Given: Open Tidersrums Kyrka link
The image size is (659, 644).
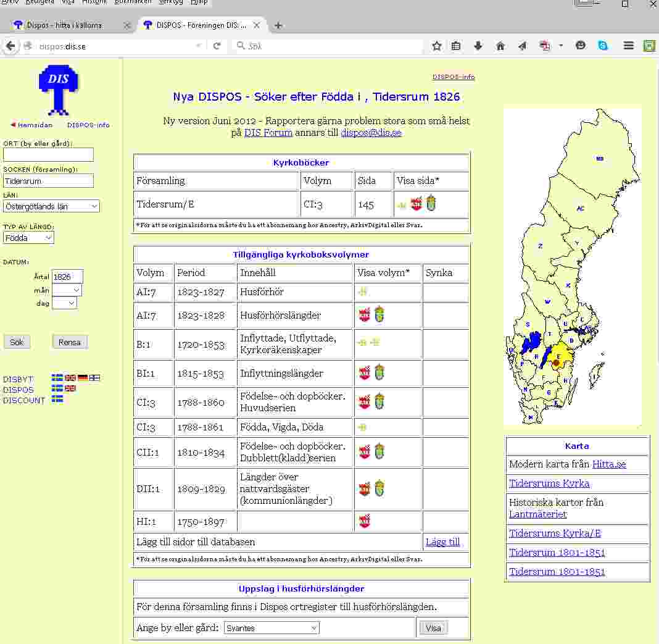Looking at the screenshot, I should (x=549, y=483).
